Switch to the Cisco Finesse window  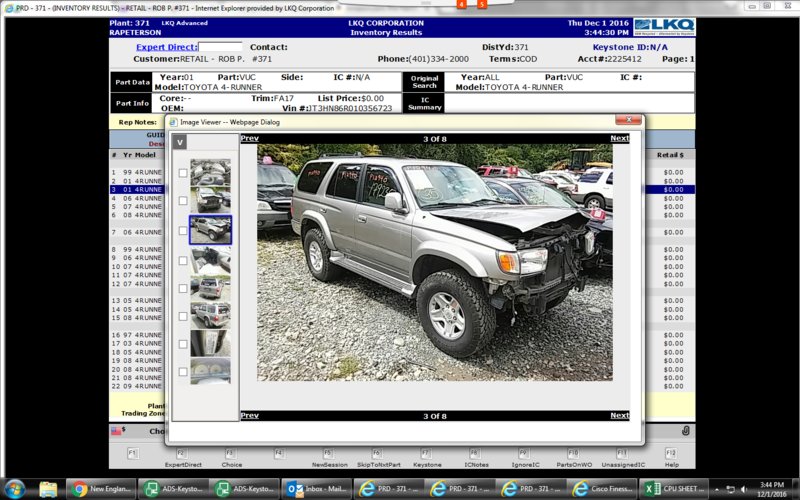pos(603,489)
